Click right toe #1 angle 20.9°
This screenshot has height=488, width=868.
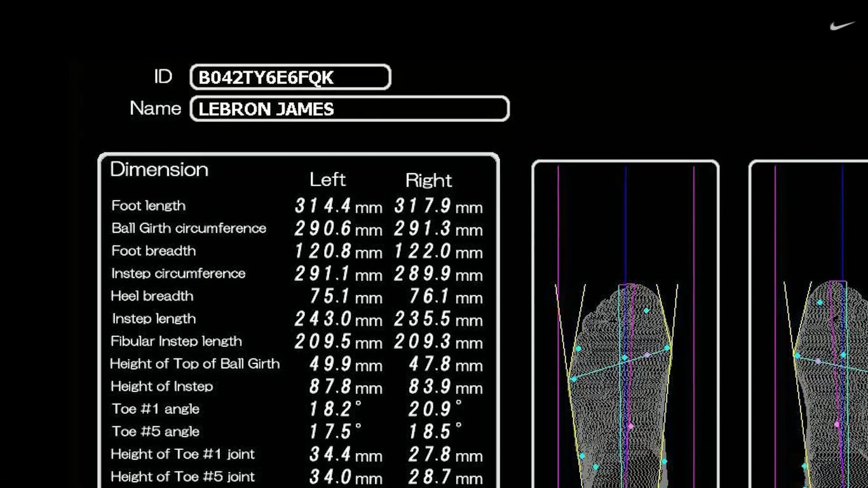point(435,409)
